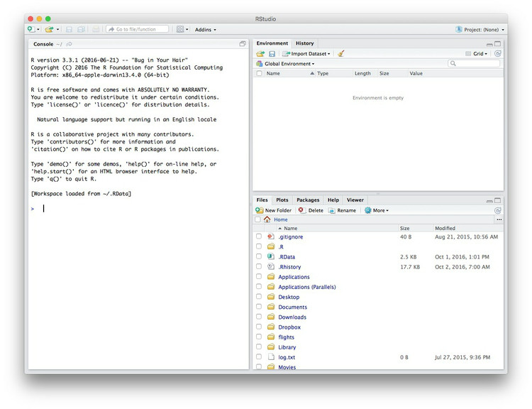The height and width of the screenshot is (409, 532).
Task: Check the Applications folder checkbox
Action: pyautogui.click(x=259, y=276)
